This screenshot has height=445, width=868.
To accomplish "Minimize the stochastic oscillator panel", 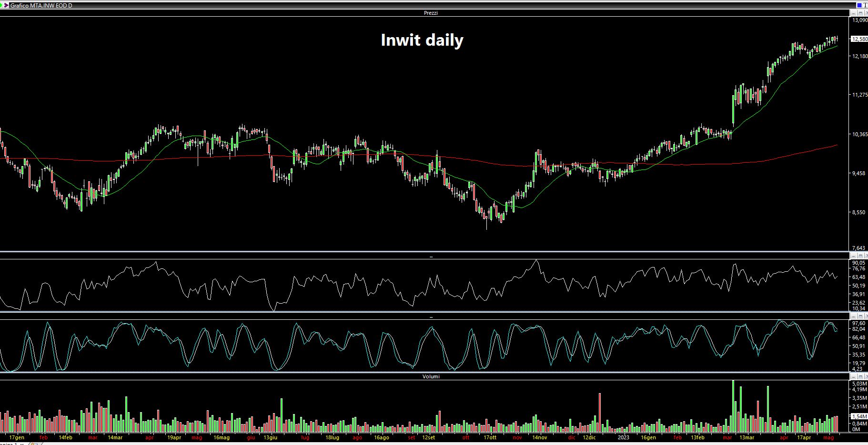I will [x=853, y=316].
